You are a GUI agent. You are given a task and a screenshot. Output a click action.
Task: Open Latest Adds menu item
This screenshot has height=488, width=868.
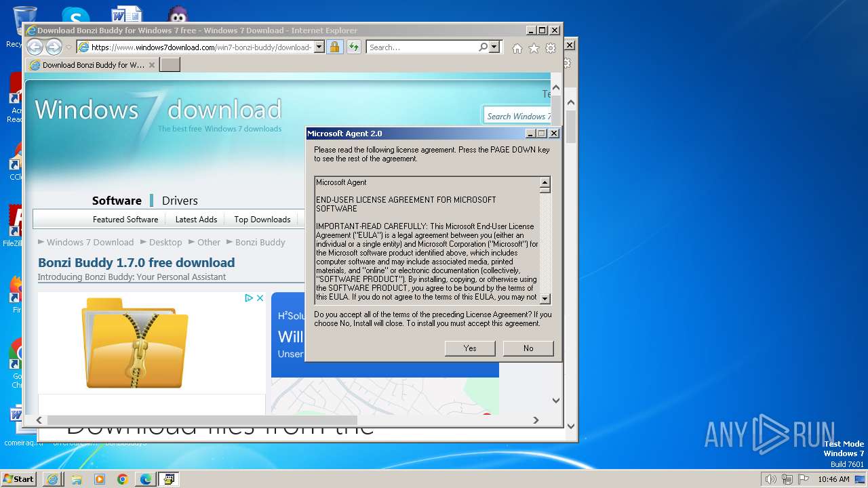pyautogui.click(x=196, y=219)
